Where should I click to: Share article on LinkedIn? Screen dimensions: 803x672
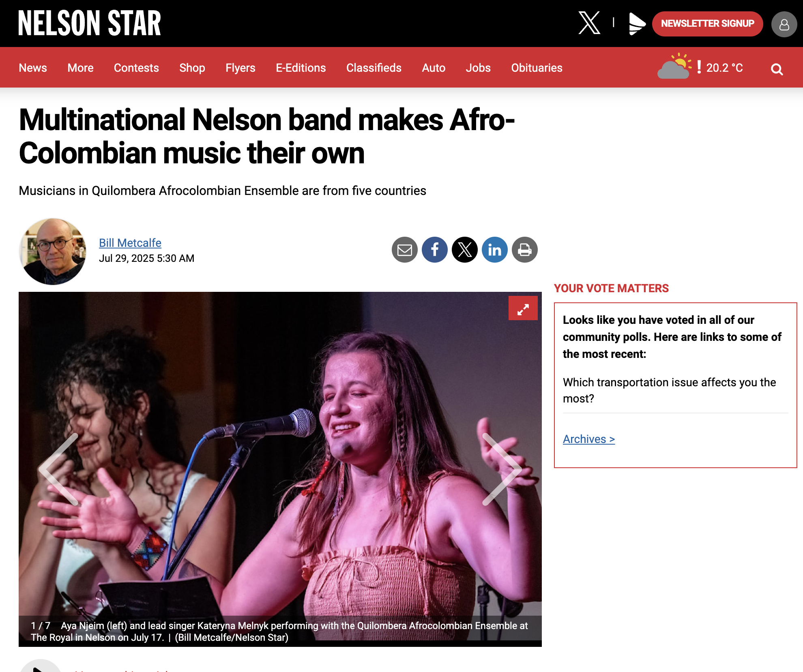pyautogui.click(x=494, y=250)
